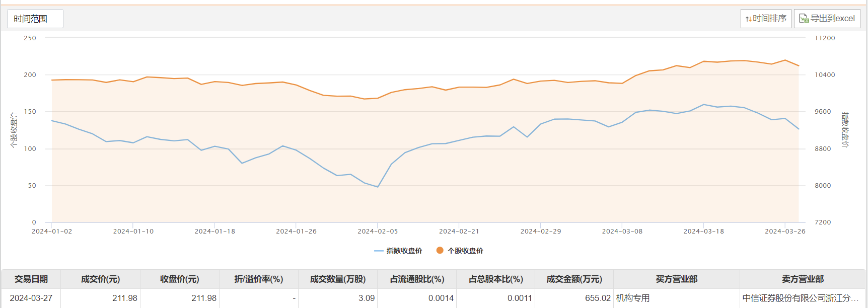868x308 pixels.
Task: Click the 成交金额(万元) column header
Action: tap(574, 279)
